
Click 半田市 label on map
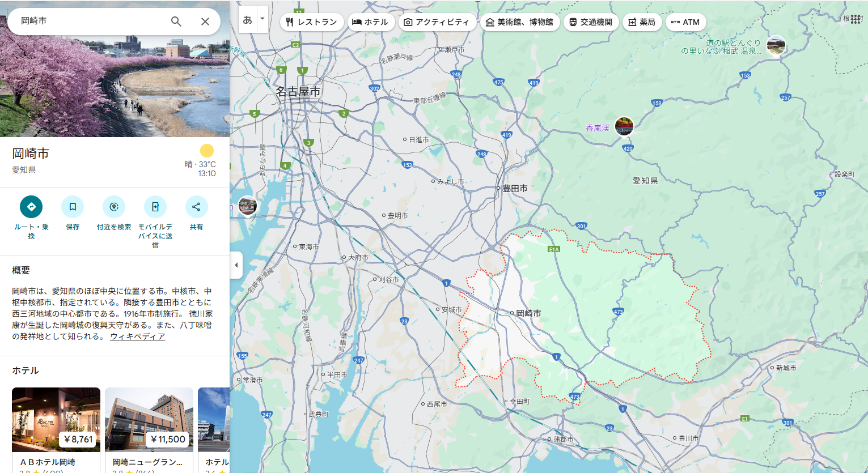pos(337,375)
